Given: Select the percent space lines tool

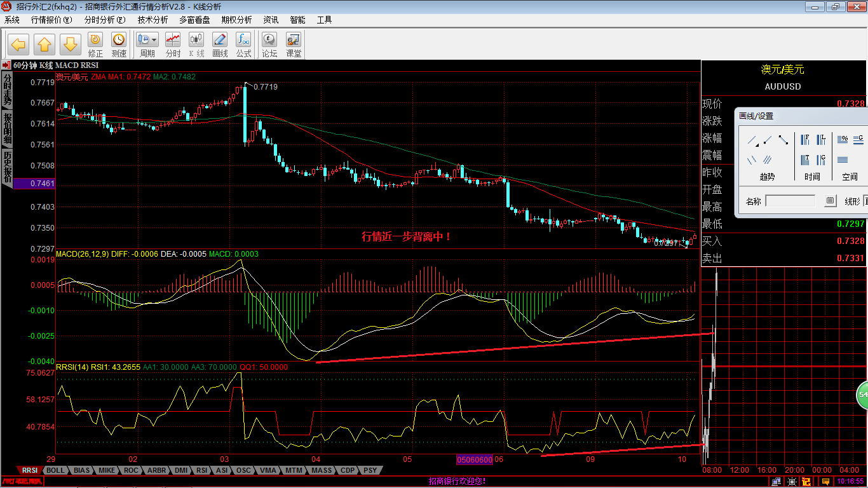Looking at the screenshot, I should click(843, 139).
